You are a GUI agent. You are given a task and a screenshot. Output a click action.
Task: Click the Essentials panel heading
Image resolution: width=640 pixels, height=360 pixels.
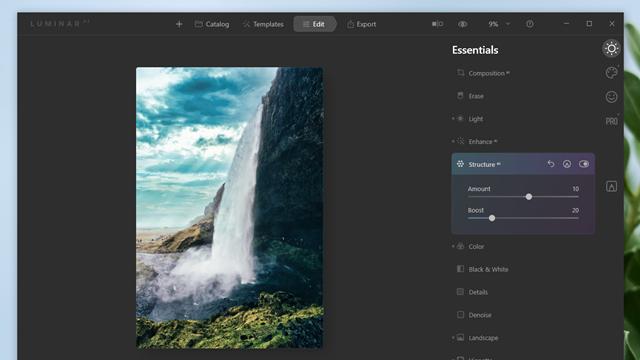[x=475, y=50]
